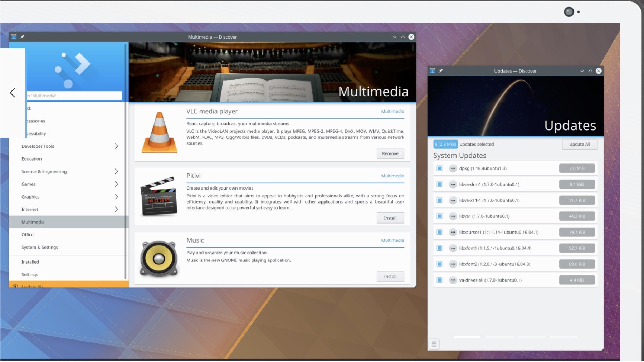Uncheck the dpkg update checkbox
The image size is (644, 362).
coord(439,168)
